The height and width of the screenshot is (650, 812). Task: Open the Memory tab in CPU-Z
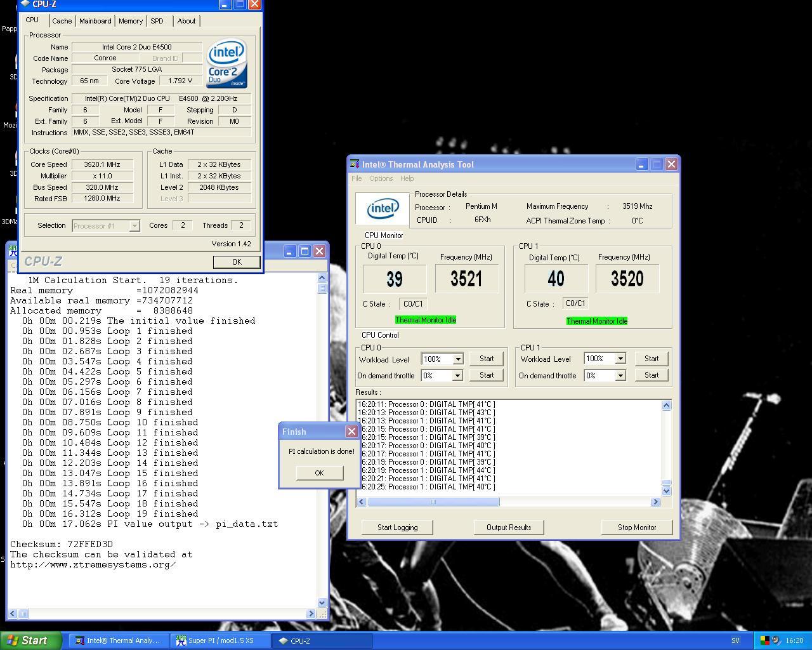pos(131,21)
